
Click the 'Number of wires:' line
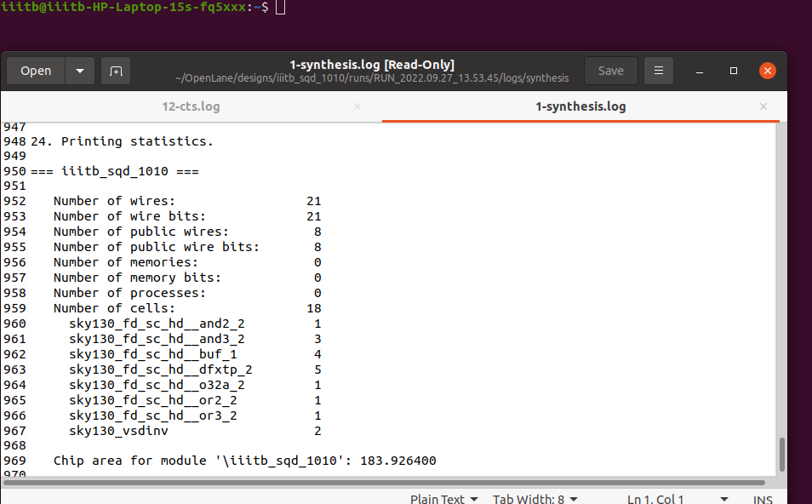187,201
